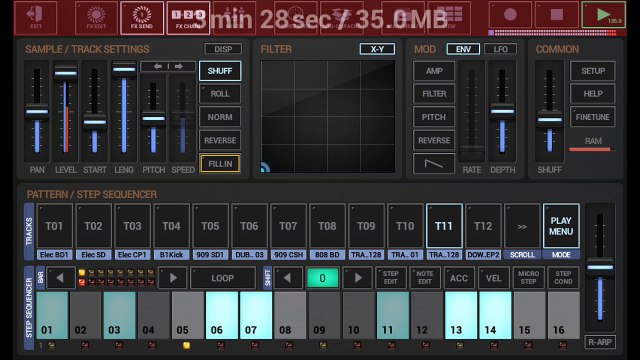Toggle the ROLL track button

point(220,94)
